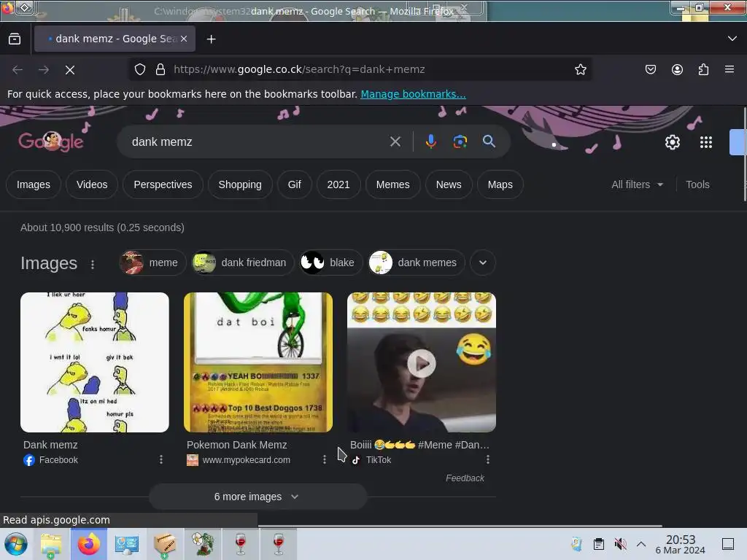Click the show desktop button
This screenshot has width=747, height=560.
coord(728,544)
